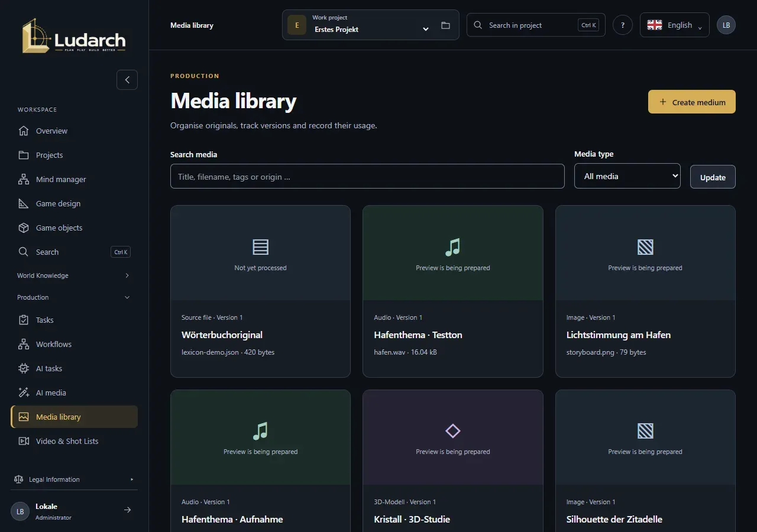Click the Search media input field
The width and height of the screenshot is (757, 532).
[367, 176]
